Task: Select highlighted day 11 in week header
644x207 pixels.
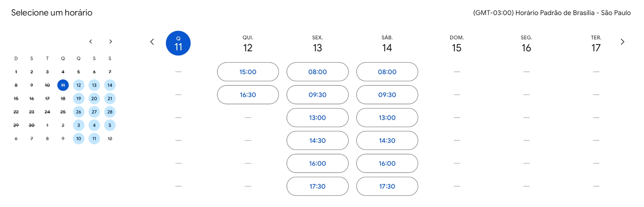Action: pyautogui.click(x=178, y=43)
